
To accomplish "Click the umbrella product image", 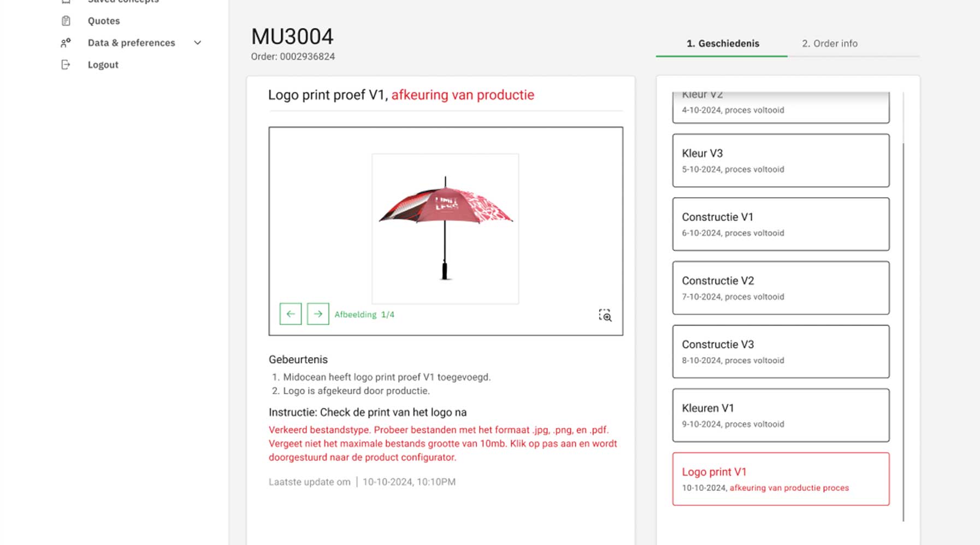I will 445,228.
